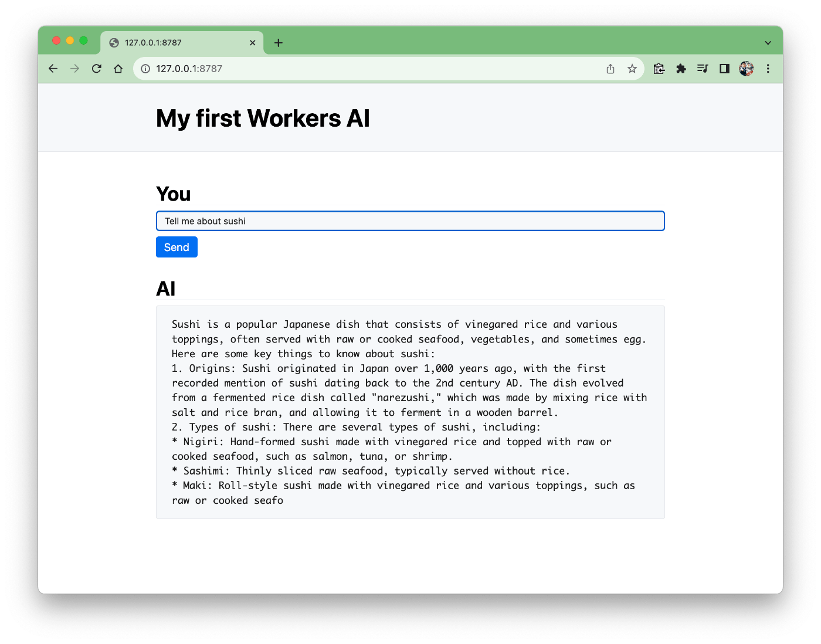Viewport: 821px width, 644px height.
Task: Toggle the browser side panel icon
Action: click(x=724, y=69)
